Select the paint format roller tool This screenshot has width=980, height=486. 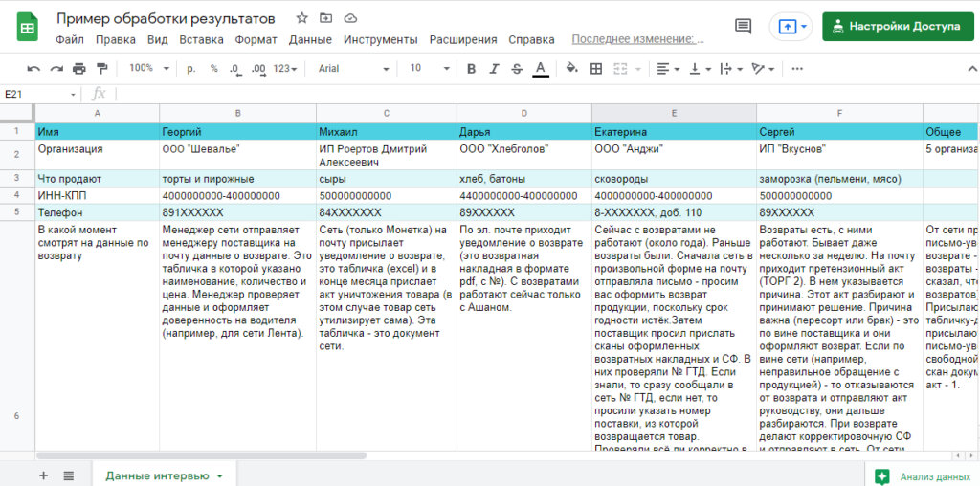[x=102, y=69]
